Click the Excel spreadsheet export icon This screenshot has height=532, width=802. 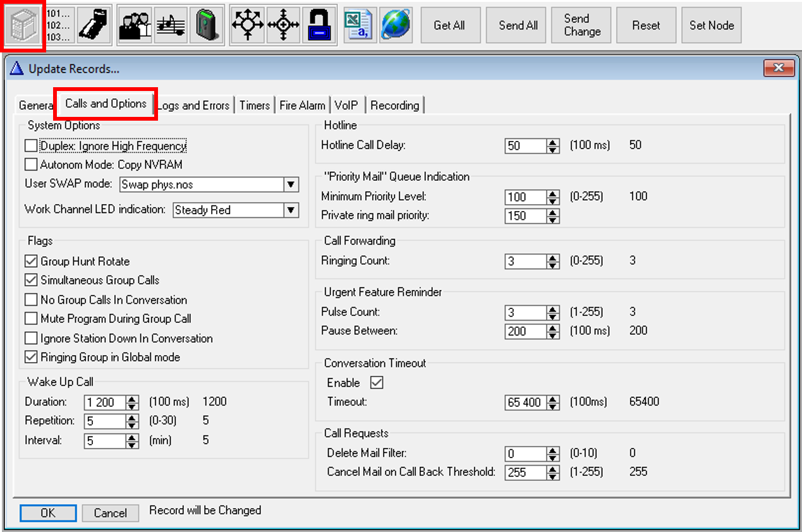(358, 25)
